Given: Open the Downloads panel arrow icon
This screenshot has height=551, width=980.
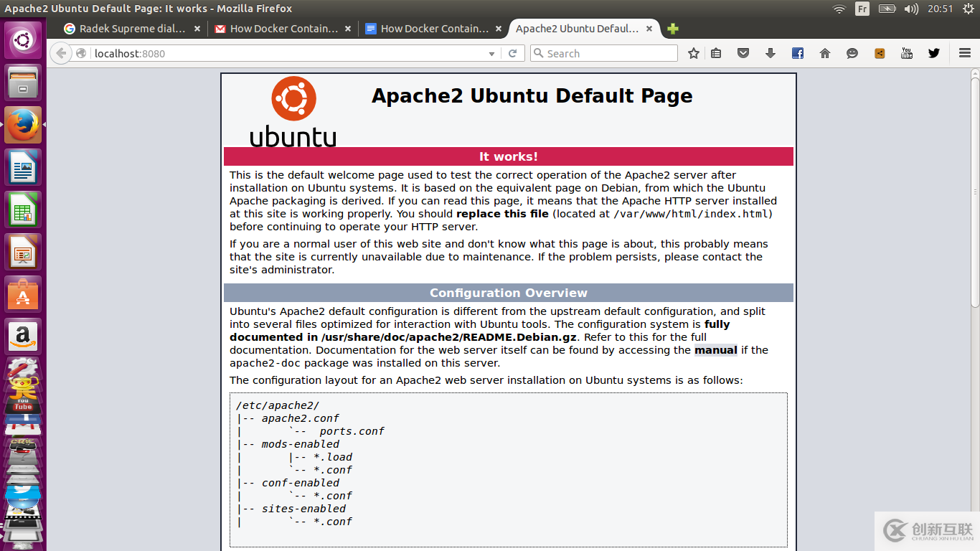Looking at the screenshot, I should tap(769, 53).
